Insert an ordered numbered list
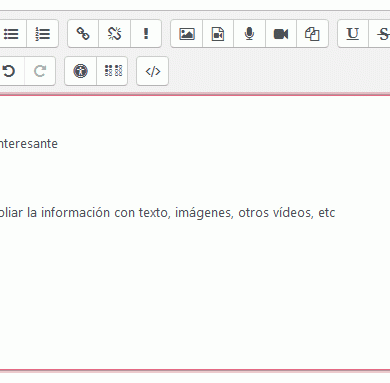Image resolution: width=390 pixels, height=383 pixels. coord(43,34)
